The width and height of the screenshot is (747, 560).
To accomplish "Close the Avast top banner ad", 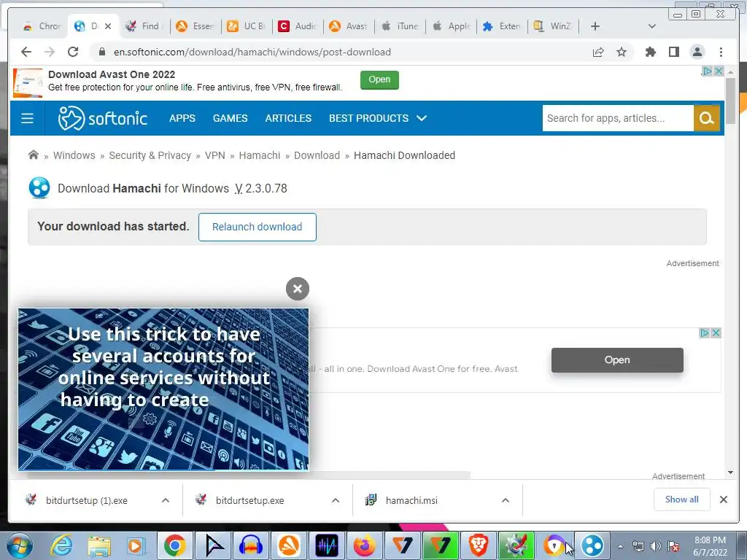I will [x=719, y=71].
